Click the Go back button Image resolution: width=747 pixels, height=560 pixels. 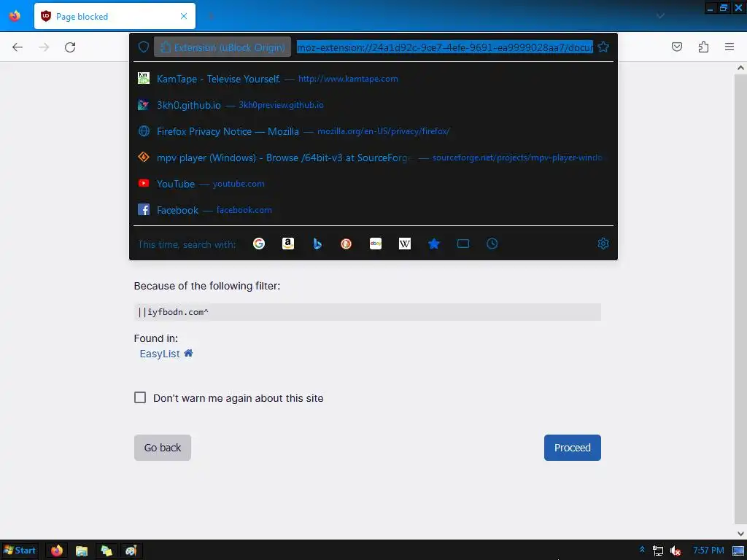[x=163, y=448]
